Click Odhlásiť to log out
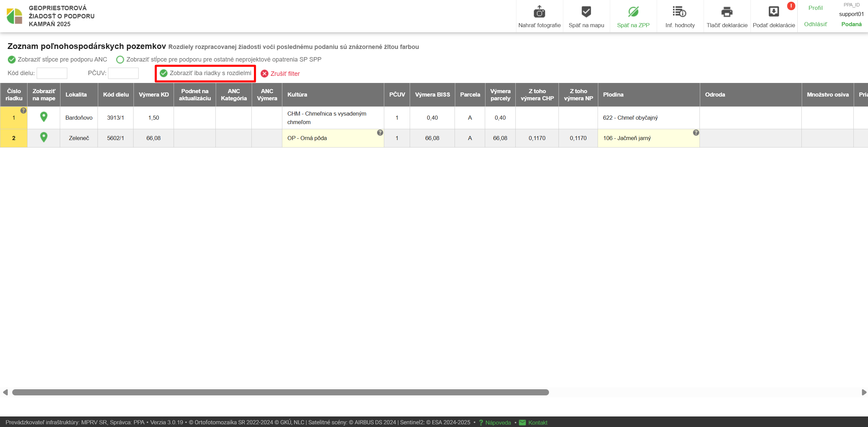The height and width of the screenshot is (427, 868). point(815,24)
